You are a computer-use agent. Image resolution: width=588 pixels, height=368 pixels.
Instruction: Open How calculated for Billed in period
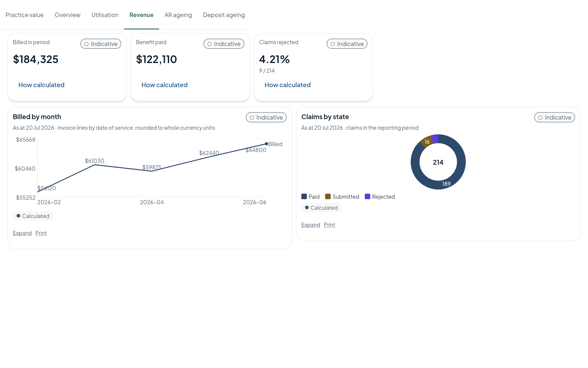pyautogui.click(x=41, y=85)
